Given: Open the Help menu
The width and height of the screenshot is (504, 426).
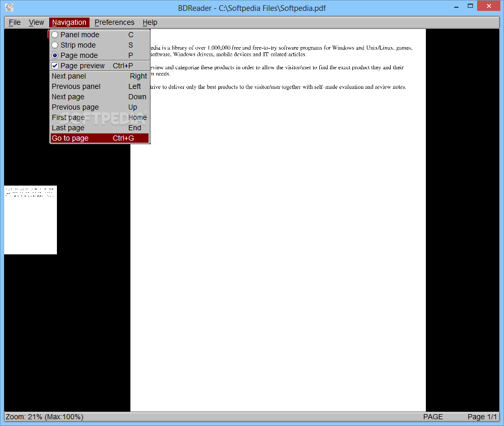Looking at the screenshot, I should 150,22.
